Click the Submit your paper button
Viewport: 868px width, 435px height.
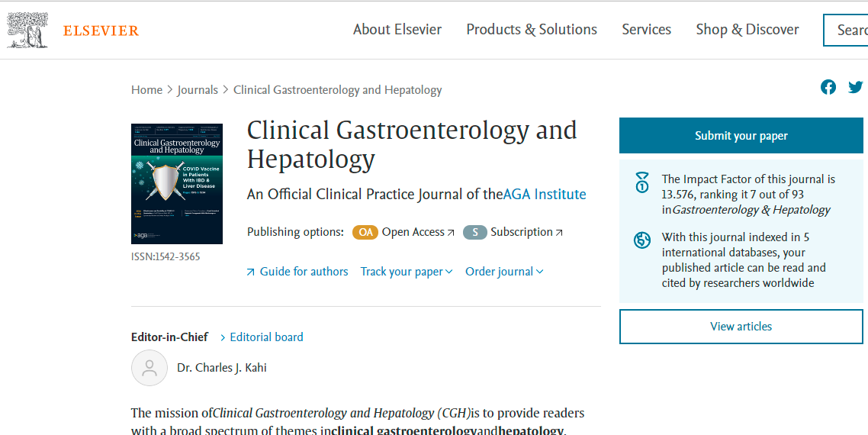point(741,136)
